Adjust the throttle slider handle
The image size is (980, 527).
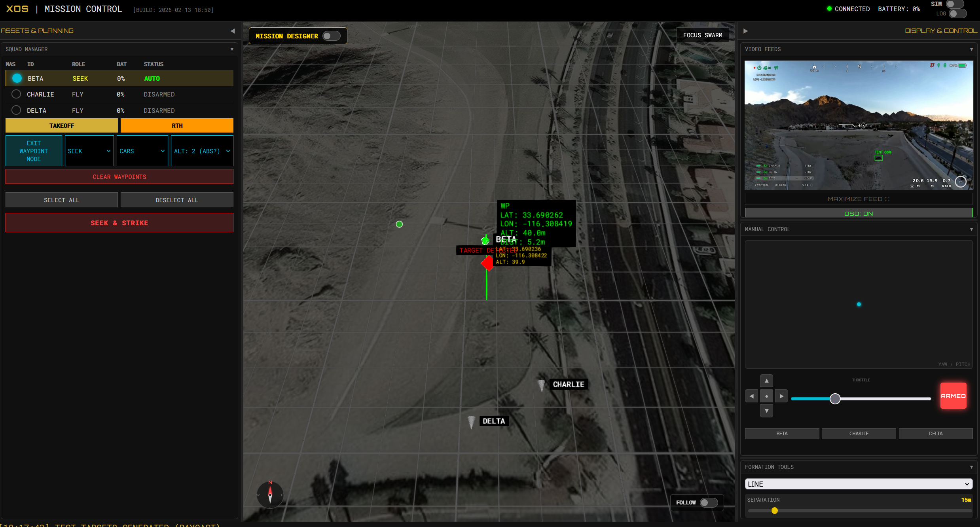(x=835, y=399)
